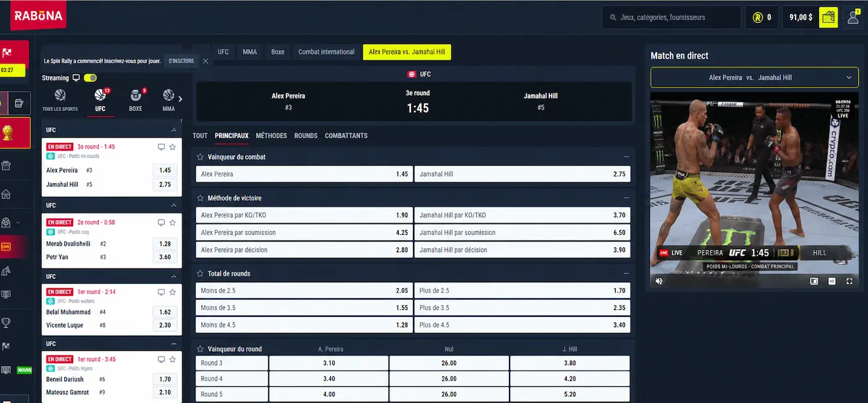
Task: Toggle the Streaming switch off
Action: [x=91, y=77]
